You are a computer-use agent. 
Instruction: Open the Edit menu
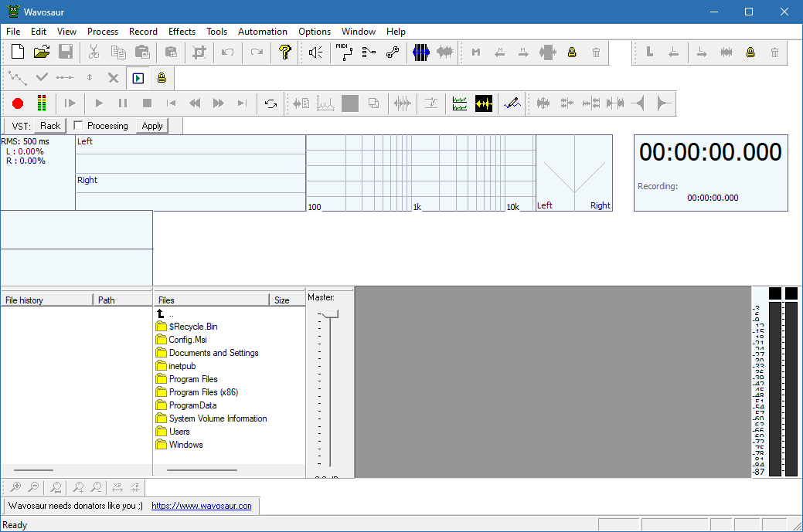(39, 31)
